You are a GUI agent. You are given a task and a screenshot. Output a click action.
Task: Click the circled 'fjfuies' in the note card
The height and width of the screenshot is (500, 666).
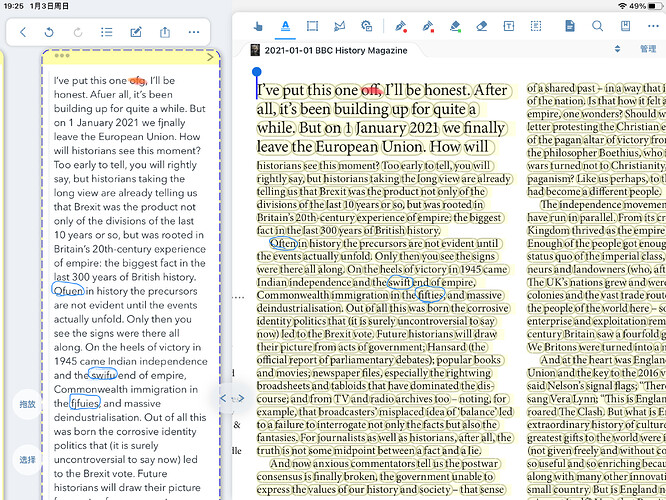tap(85, 403)
